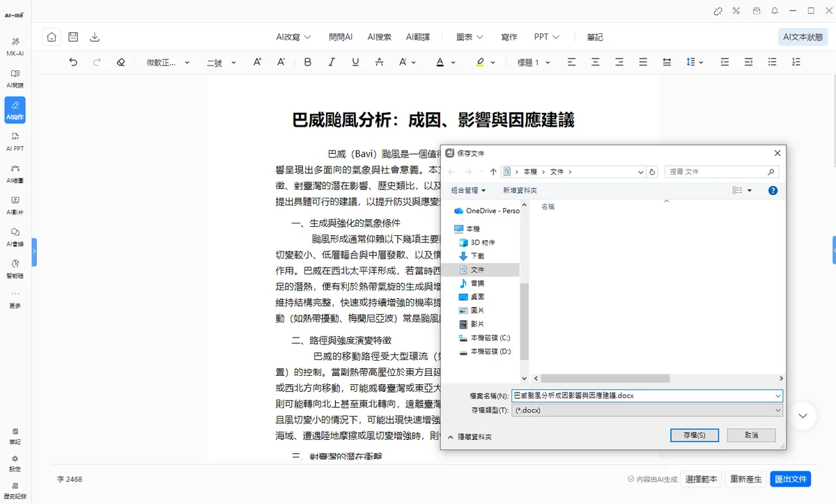Open 歷史記錄 in the sidebar
The width and height of the screenshot is (836, 504).
pos(15,491)
